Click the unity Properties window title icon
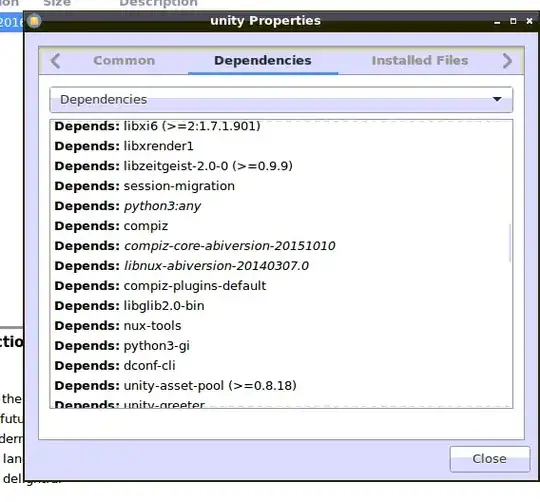540x502 pixels. pyautogui.click(x=34, y=21)
